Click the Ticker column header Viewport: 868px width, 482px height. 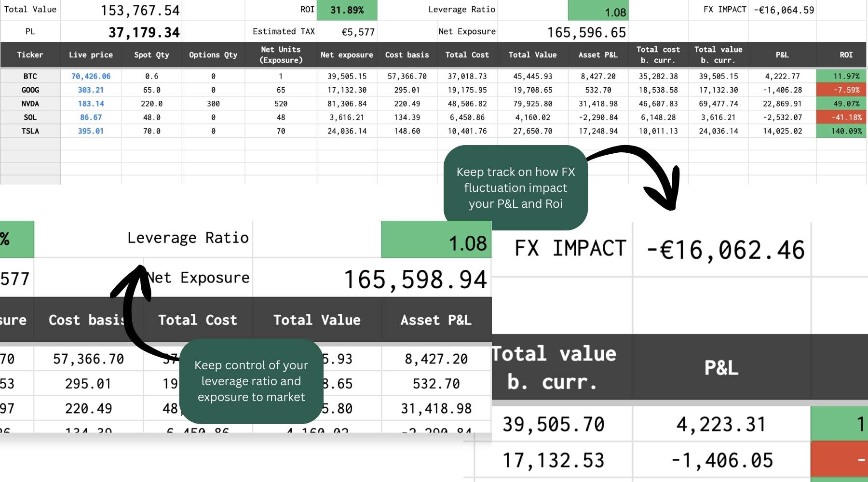tap(30, 55)
